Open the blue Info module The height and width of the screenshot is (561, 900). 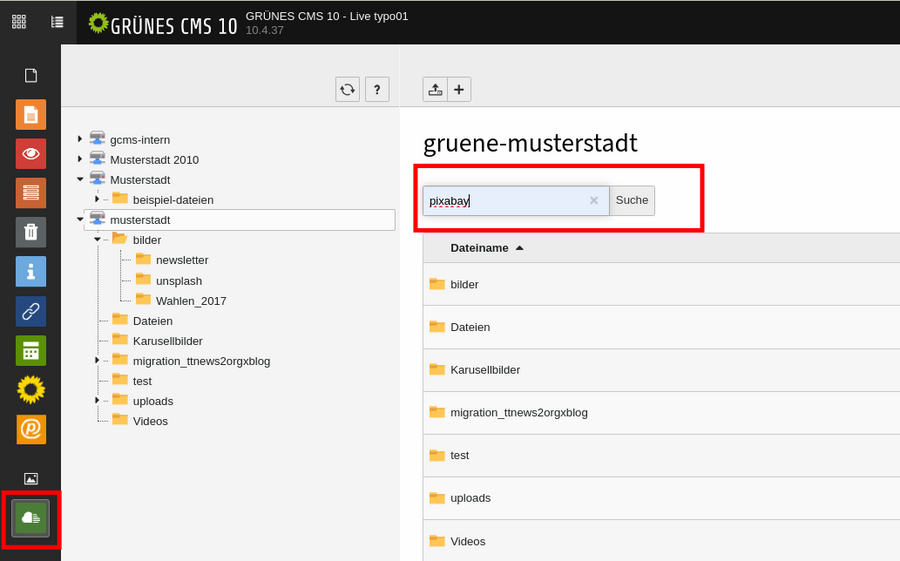31,272
